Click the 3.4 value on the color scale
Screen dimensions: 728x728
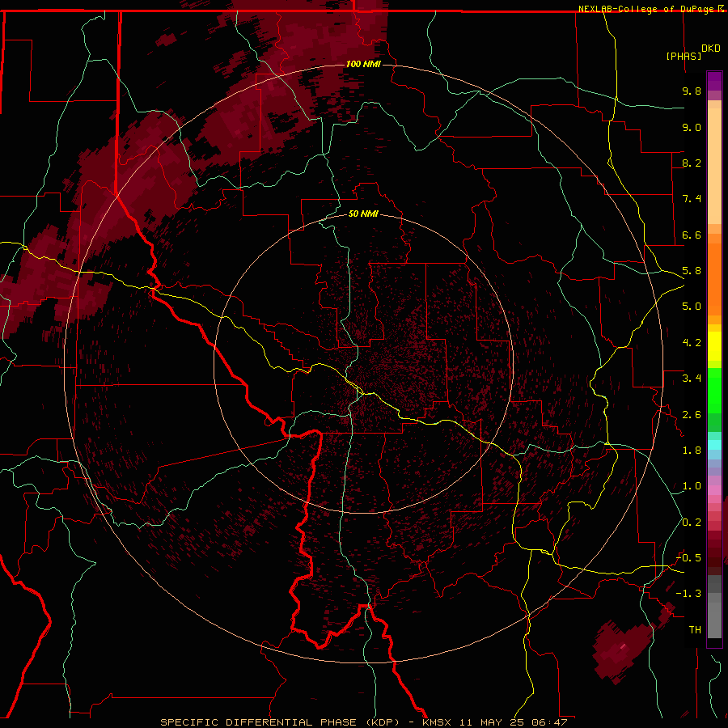[x=692, y=379]
